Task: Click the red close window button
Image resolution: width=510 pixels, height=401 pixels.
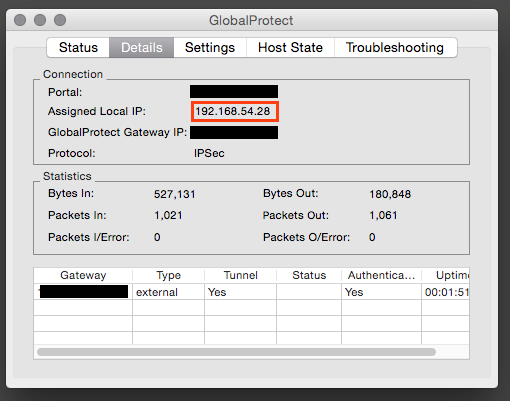Action: (20, 20)
